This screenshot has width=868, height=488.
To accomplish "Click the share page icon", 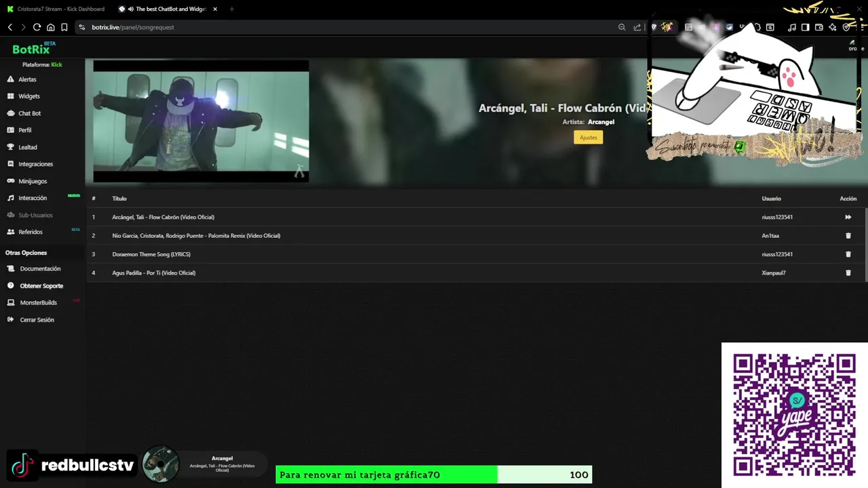I will 637,27.
